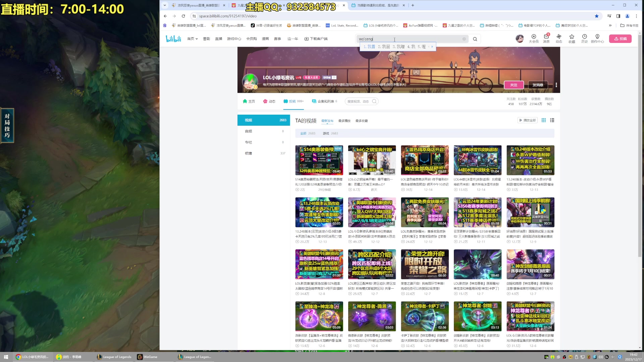Click the magnifier search icon in header

pyautogui.click(x=475, y=39)
